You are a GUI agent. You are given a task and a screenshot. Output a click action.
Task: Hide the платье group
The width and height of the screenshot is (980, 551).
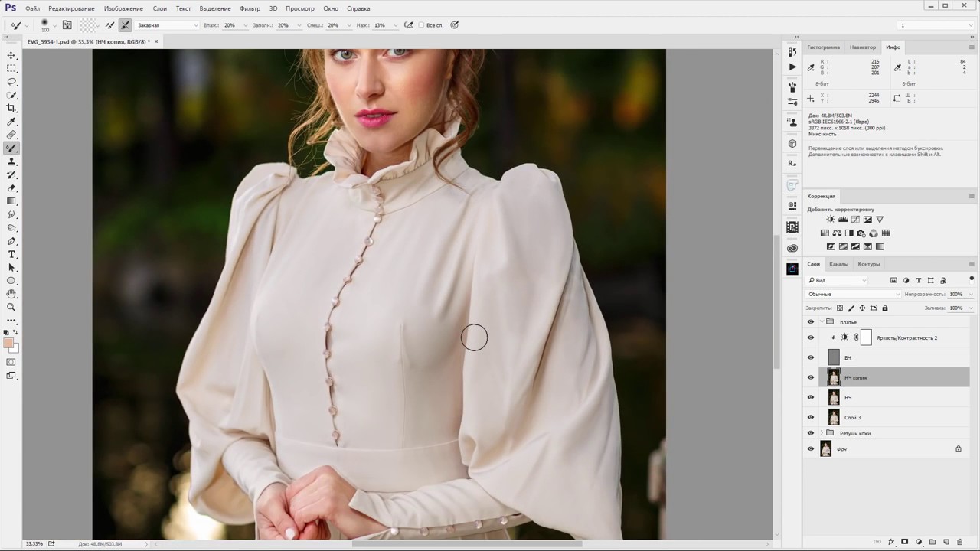(811, 322)
